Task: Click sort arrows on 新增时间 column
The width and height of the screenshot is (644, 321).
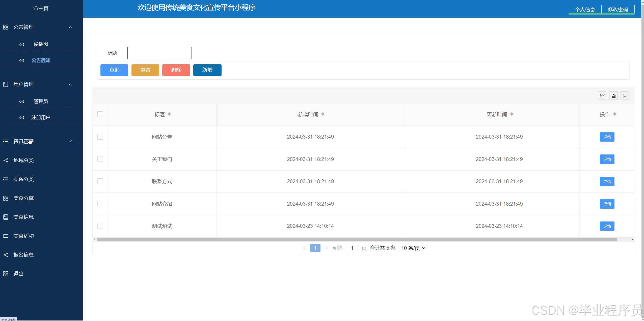Action: tap(323, 114)
